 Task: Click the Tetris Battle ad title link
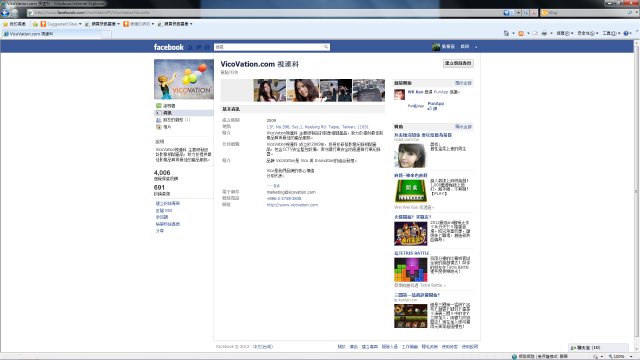(412, 253)
